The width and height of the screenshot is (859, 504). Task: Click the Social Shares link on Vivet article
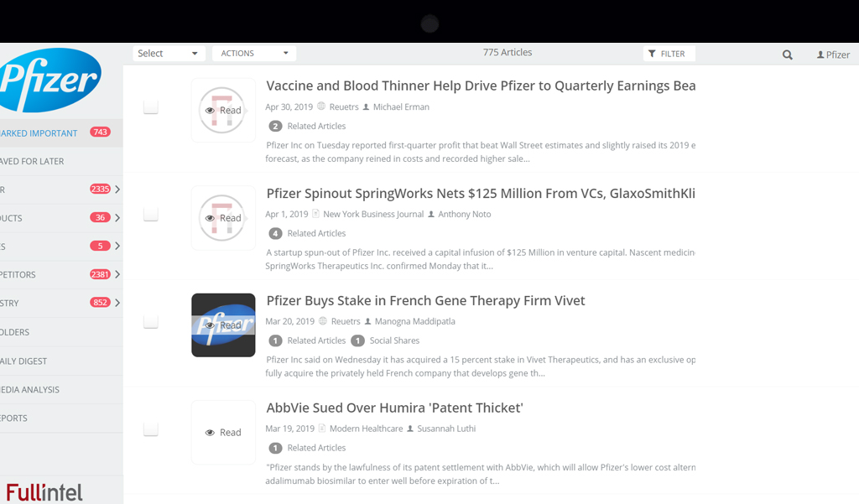point(393,340)
